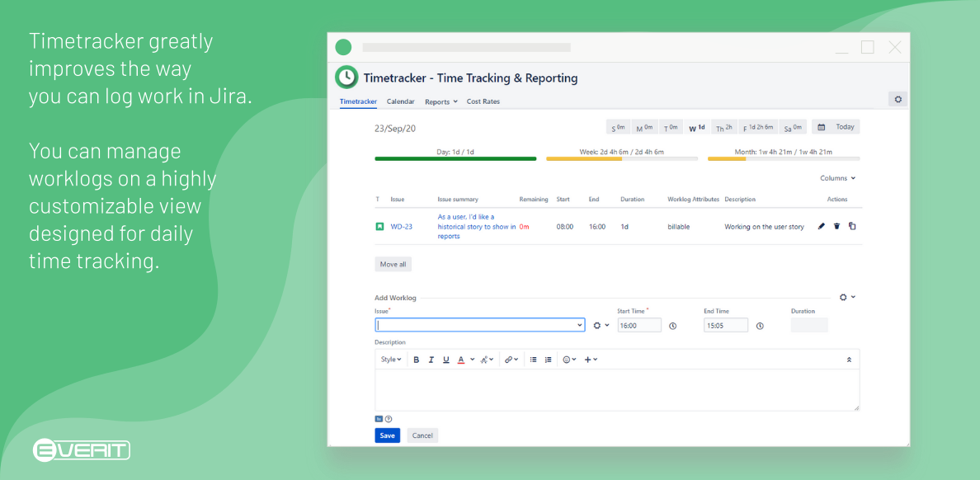Edit the WD-23 worklog with pencil icon
The height and width of the screenshot is (480, 980).
822,226
